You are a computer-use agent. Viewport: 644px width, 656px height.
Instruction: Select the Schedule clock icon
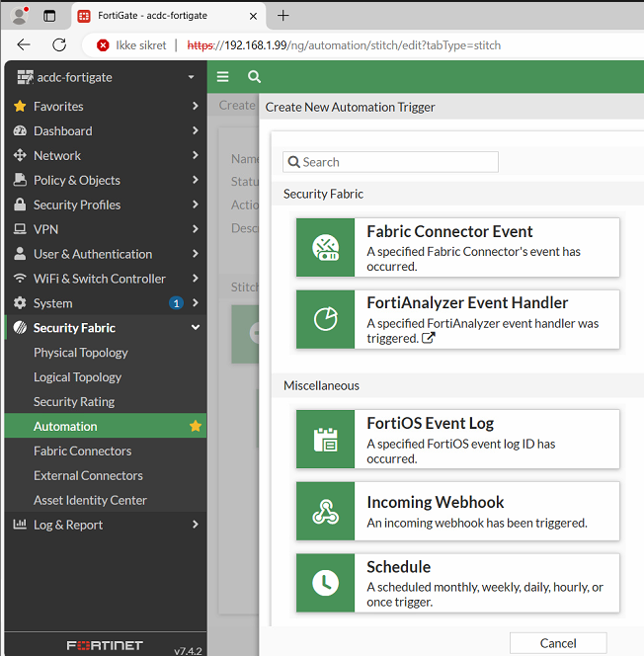(x=325, y=583)
